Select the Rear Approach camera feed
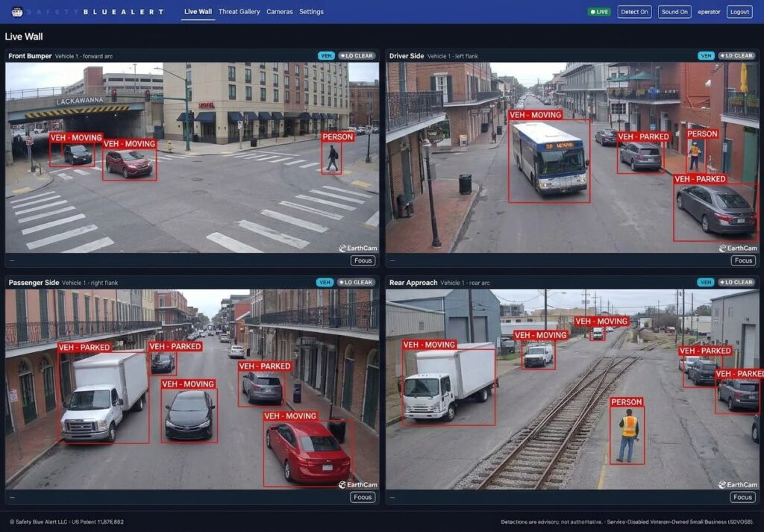The width and height of the screenshot is (764, 532). click(x=572, y=389)
